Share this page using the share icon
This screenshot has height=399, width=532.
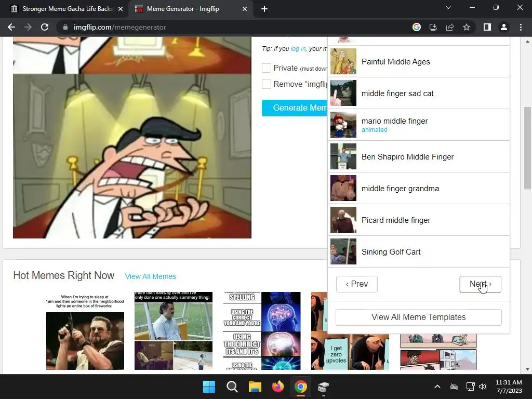[x=450, y=27]
